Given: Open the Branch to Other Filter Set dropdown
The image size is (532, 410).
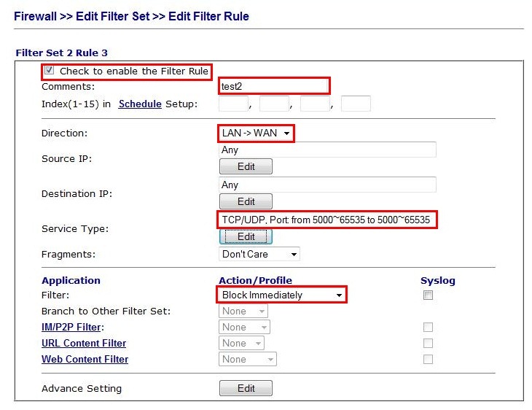Looking at the screenshot, I should tap(244, 311).
